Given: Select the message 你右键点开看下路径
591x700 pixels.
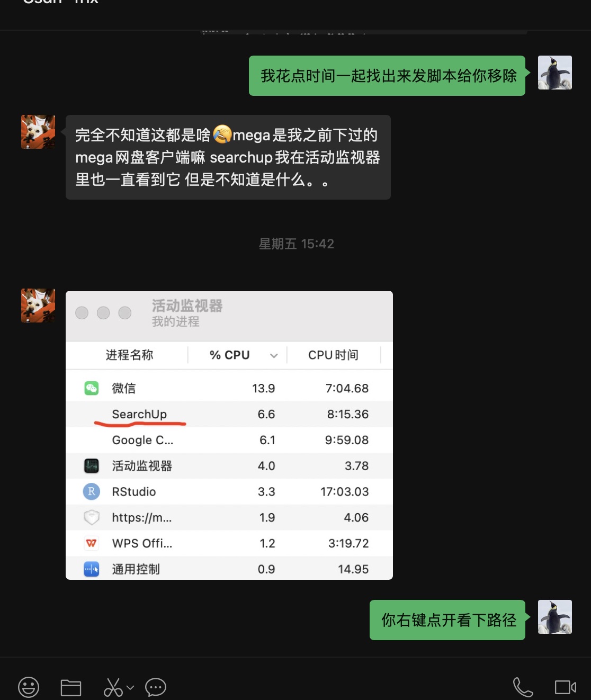Looking at the screenshot, I should pyautogui.click(x=447, y=620).
